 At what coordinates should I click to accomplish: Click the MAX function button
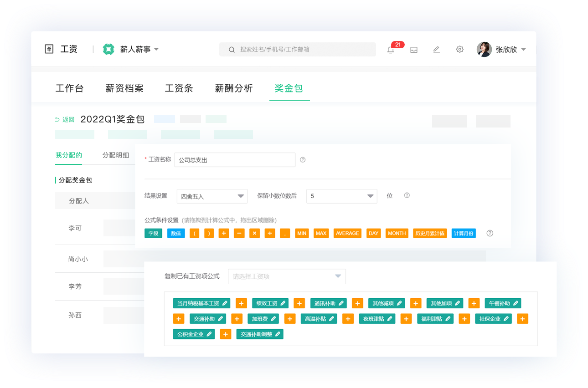point(321,233)
